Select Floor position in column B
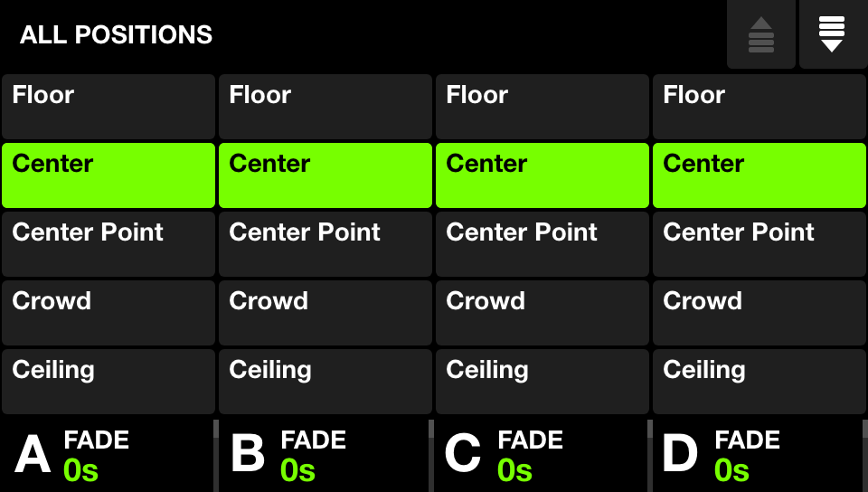The width and height of the screenshot is (868, 492). tap(325, 107)
